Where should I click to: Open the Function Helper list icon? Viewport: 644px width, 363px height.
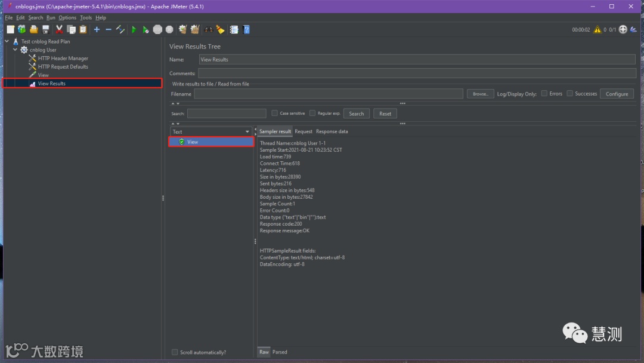[234, 30]
